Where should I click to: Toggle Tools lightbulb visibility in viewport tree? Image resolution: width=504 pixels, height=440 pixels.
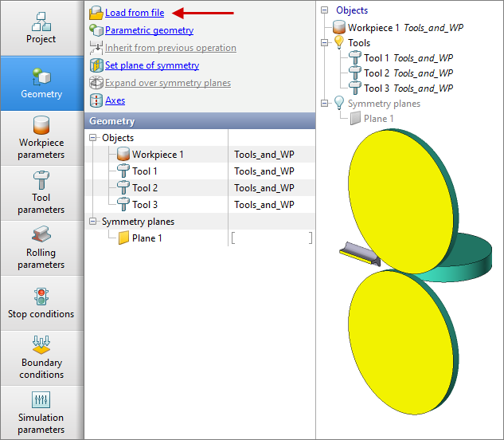[339, 42]
